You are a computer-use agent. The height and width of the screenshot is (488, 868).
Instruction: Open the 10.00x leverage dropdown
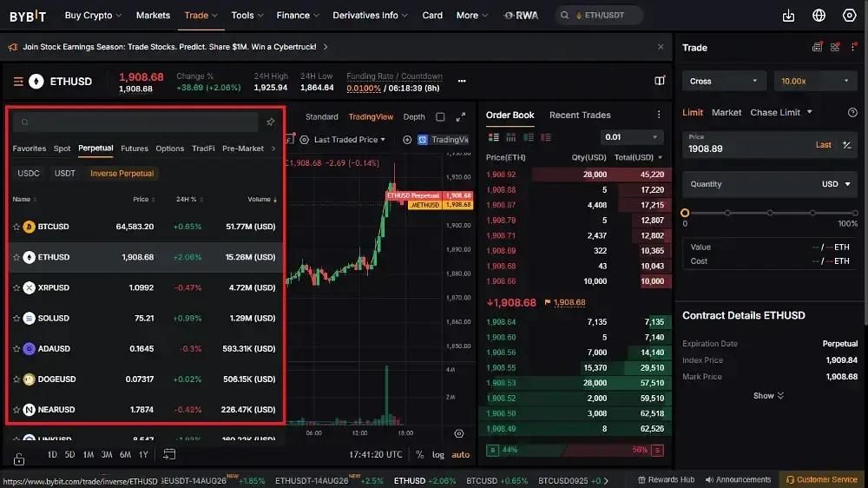tap(815, 81)
